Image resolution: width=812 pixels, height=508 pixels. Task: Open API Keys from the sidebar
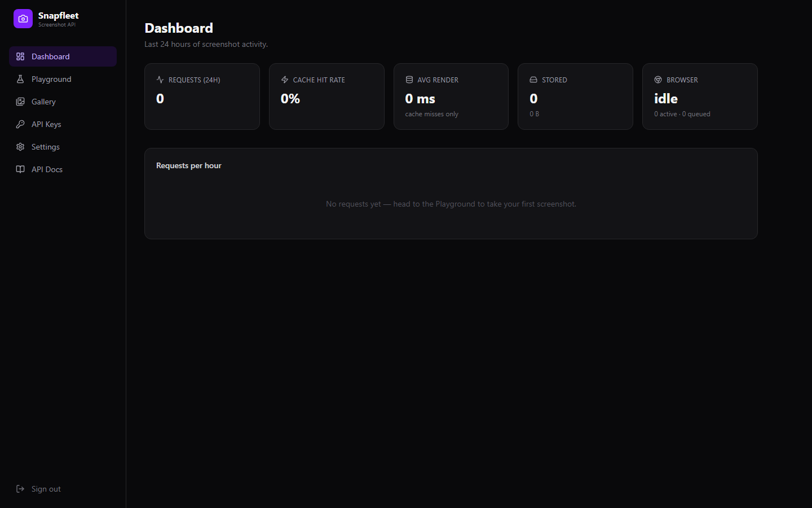coord(63,124)
